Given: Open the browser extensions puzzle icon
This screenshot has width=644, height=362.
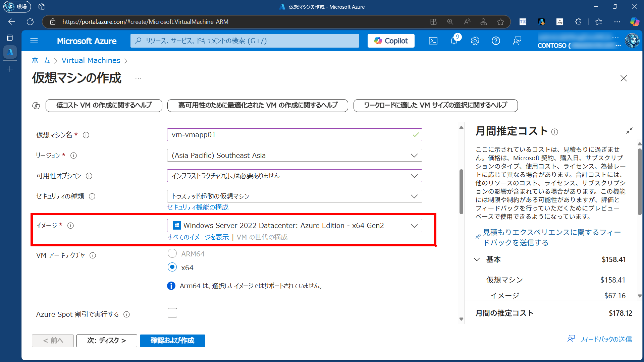Looking at the screenshot, I should click(578, 22).
